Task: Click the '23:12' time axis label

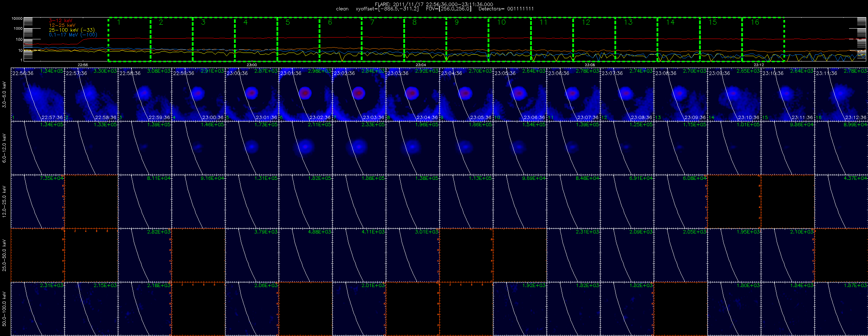Action: point(759,65)
